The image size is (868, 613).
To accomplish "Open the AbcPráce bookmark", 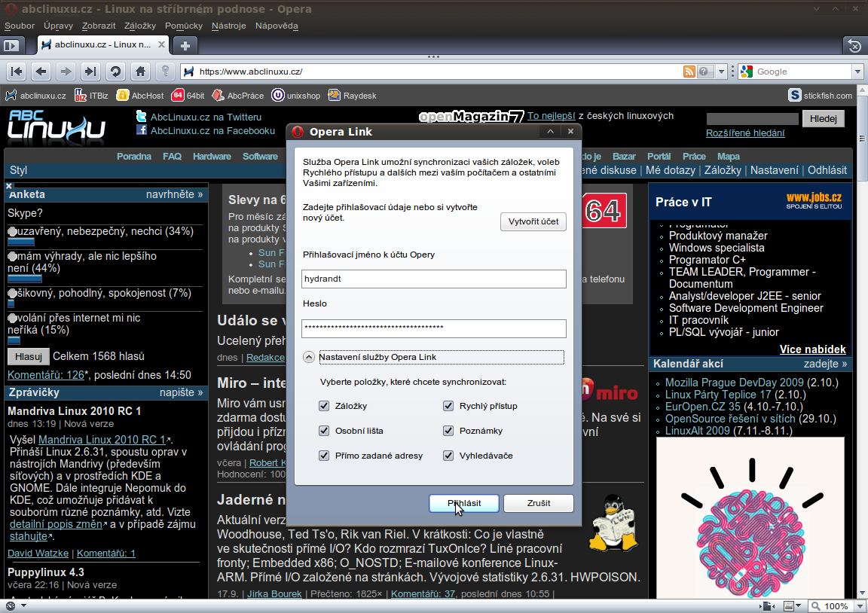I will pos(238,96).
